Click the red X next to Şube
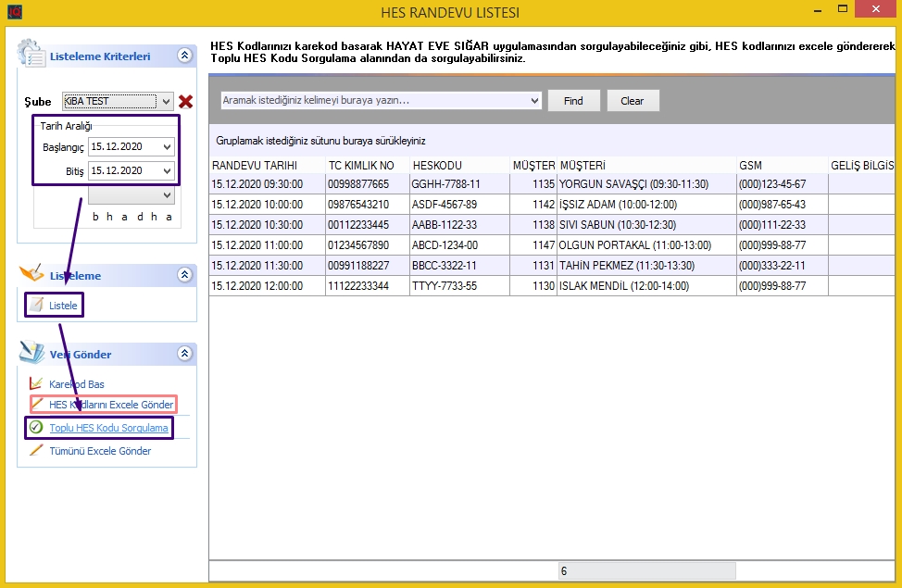Viewport: 902px width, 588px height. pyautogui.click(x=185, y=102)
